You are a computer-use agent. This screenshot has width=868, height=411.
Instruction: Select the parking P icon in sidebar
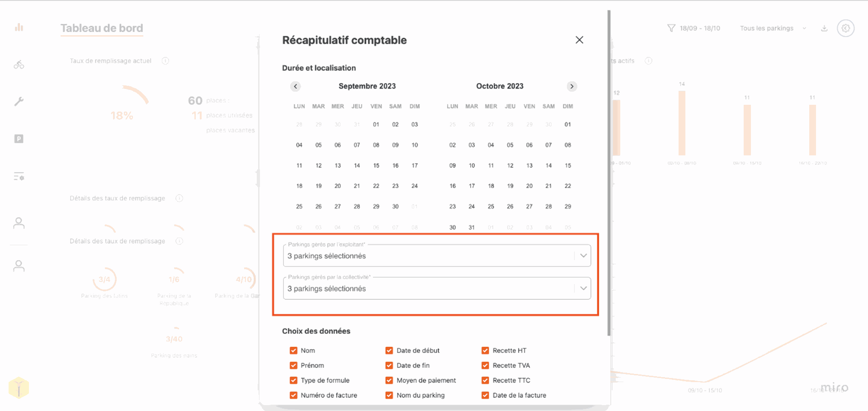(19, 139)
